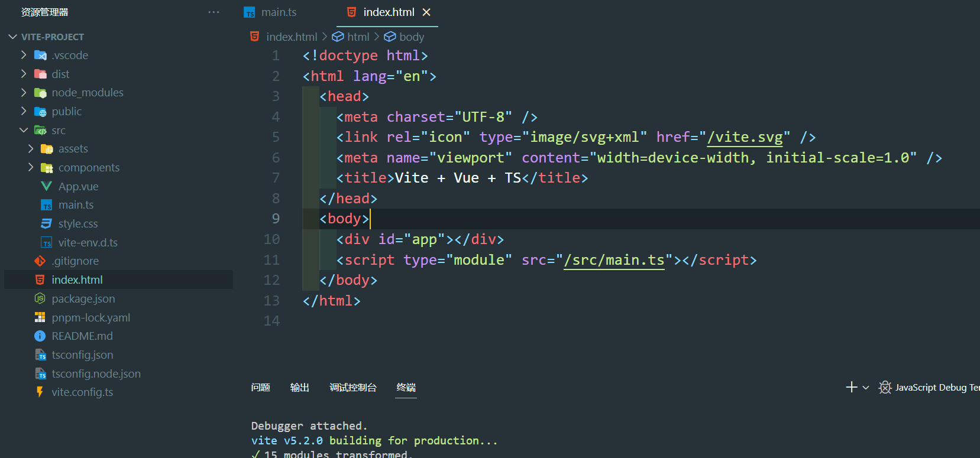Open README.md from the file tree

point(82,336)
